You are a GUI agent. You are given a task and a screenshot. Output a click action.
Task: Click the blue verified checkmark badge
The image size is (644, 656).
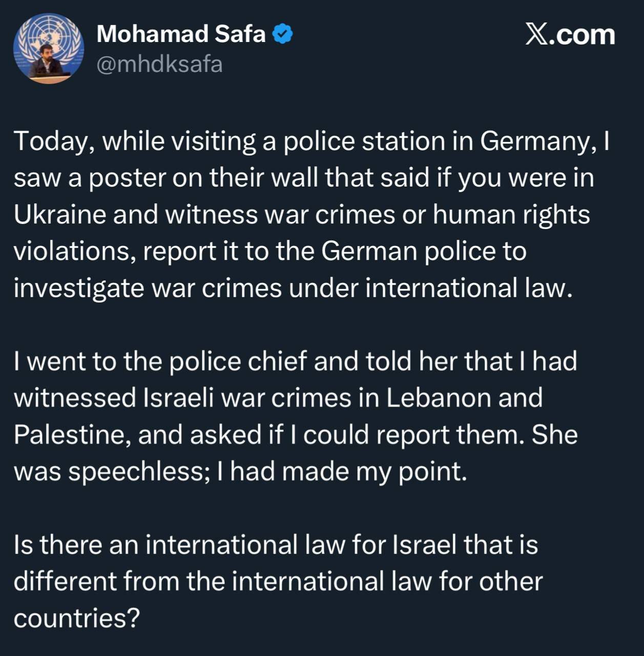coord(282,34)
